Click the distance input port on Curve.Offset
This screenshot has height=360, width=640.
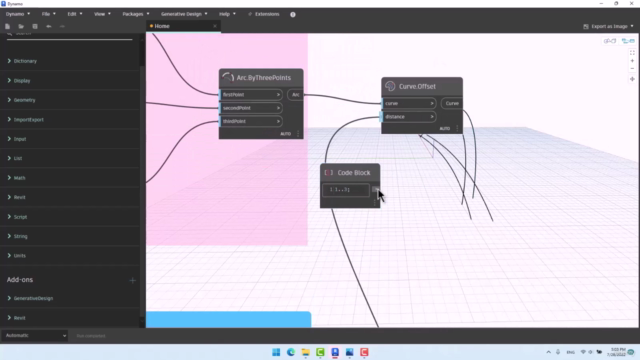click(x=409, y=117)
